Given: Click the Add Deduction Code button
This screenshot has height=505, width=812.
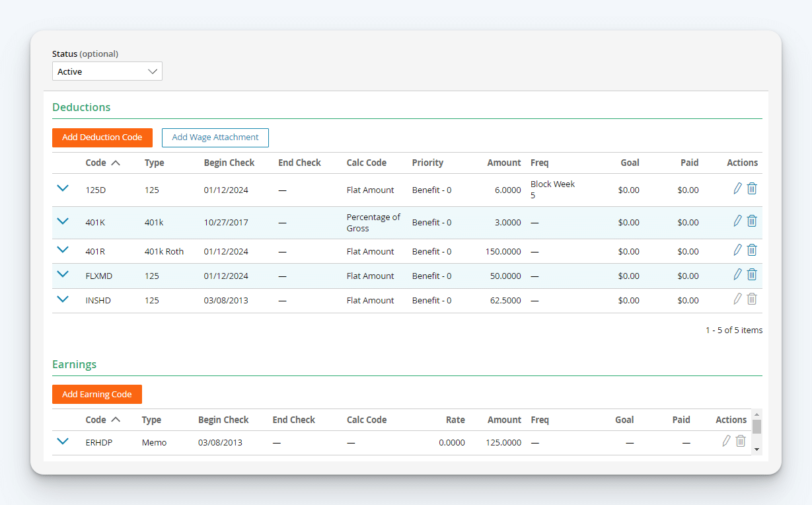Looking at the screenshot, I should pos(102,137).
